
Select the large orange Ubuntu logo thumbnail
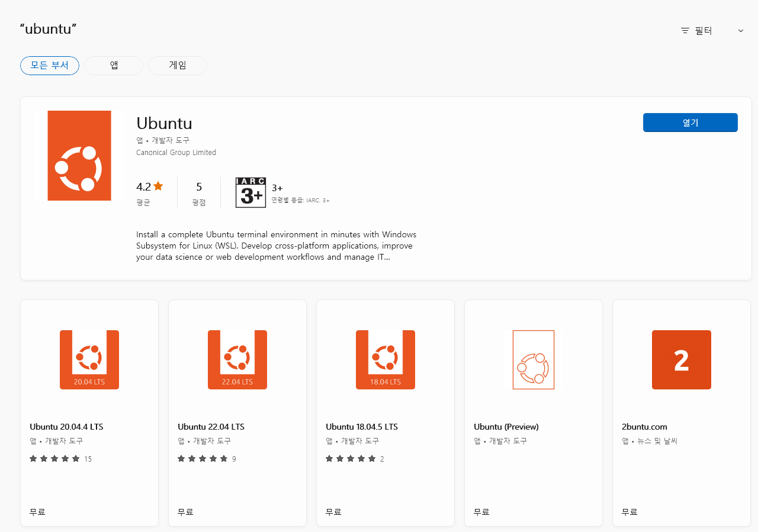click(79, 155)
